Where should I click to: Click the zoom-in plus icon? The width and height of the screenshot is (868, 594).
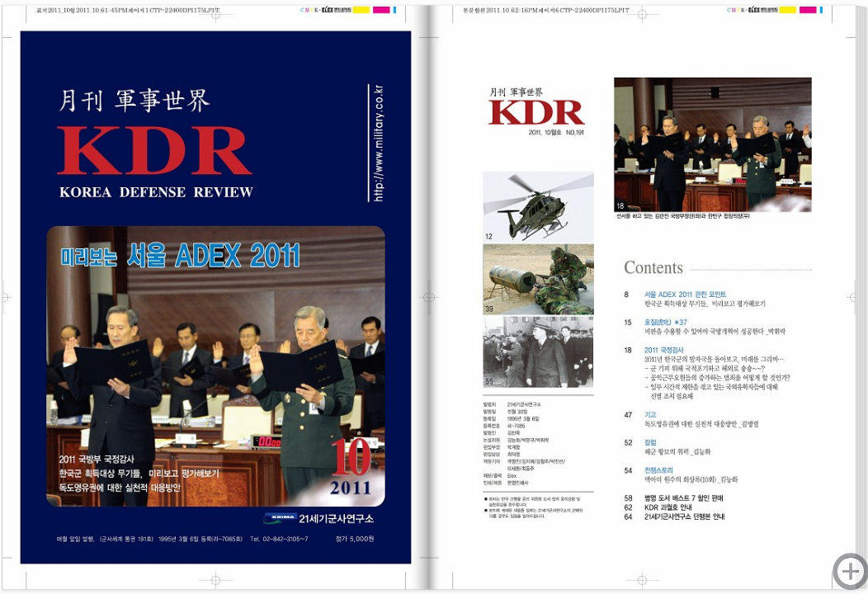851,571
